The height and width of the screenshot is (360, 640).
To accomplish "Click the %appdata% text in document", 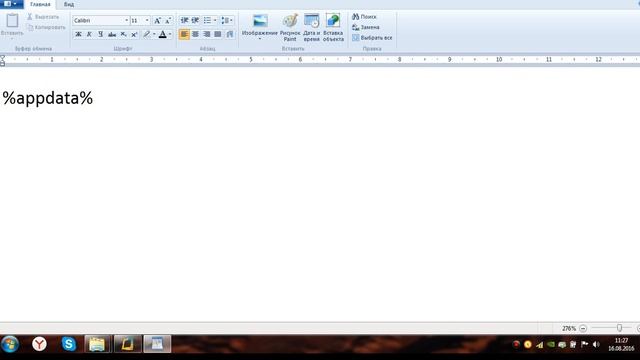I will point(48,98).
